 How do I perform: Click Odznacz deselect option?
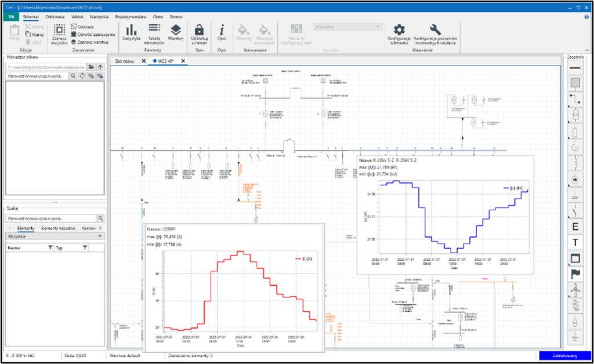[x=82, y=27]
